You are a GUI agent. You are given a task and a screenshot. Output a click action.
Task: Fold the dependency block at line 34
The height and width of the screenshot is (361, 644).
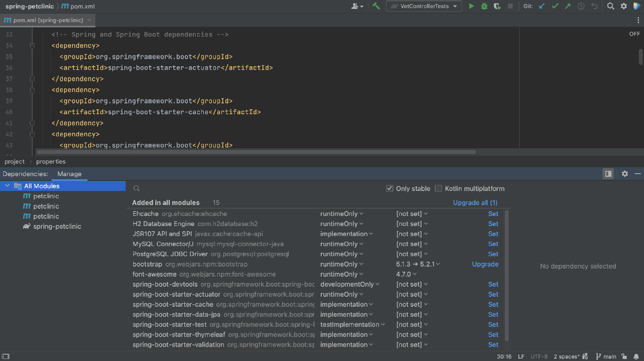[x=32, y=46]
